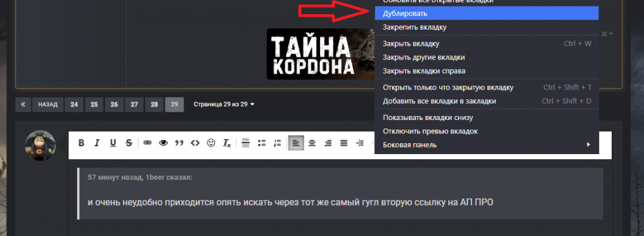Choose 'Закрыть вкладки справа' menu entry

tap(487, 71)
